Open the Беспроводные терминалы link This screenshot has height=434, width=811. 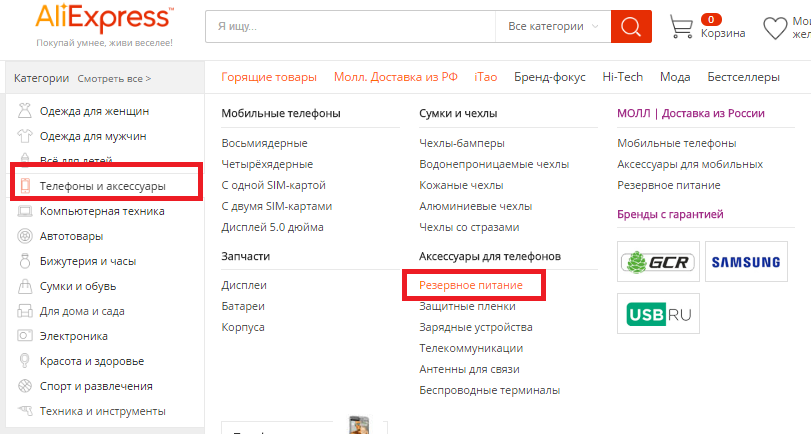[x=489, y=390]
